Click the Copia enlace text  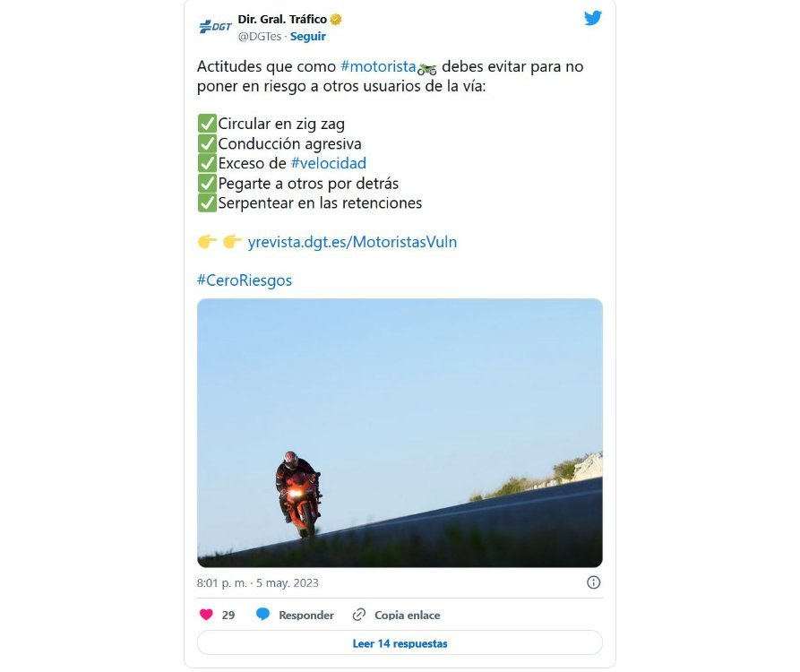[408, 616]
